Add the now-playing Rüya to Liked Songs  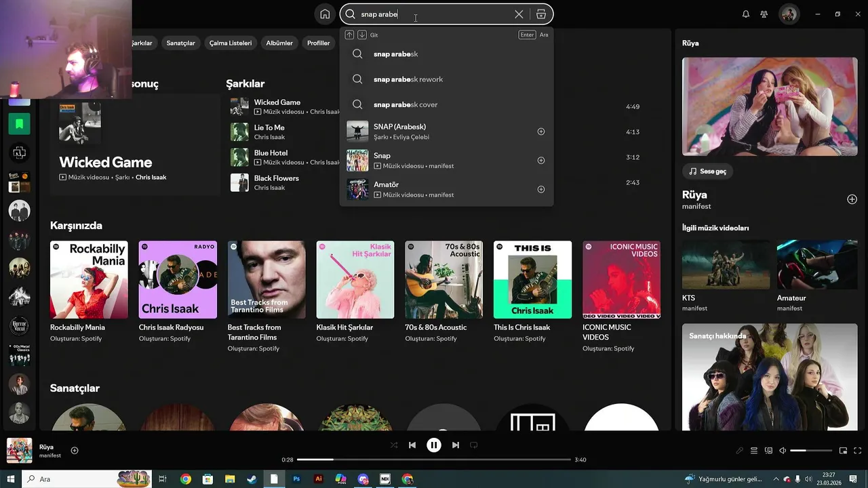coord(75,451)
